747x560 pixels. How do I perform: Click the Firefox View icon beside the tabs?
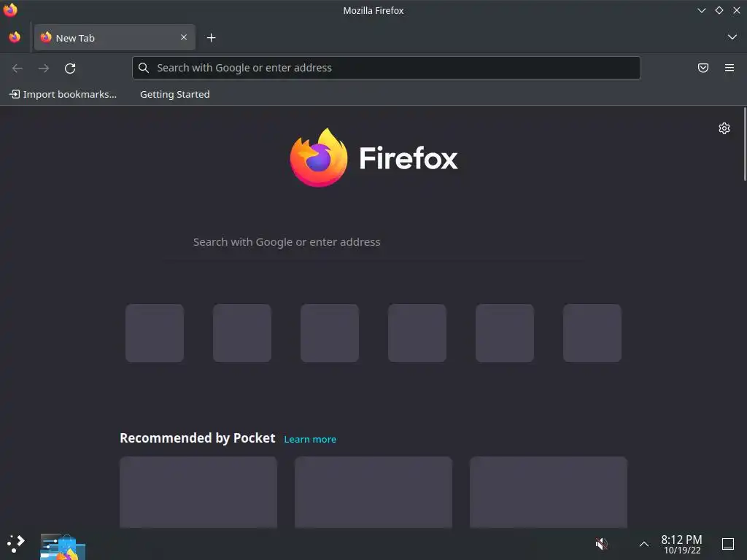15,37
